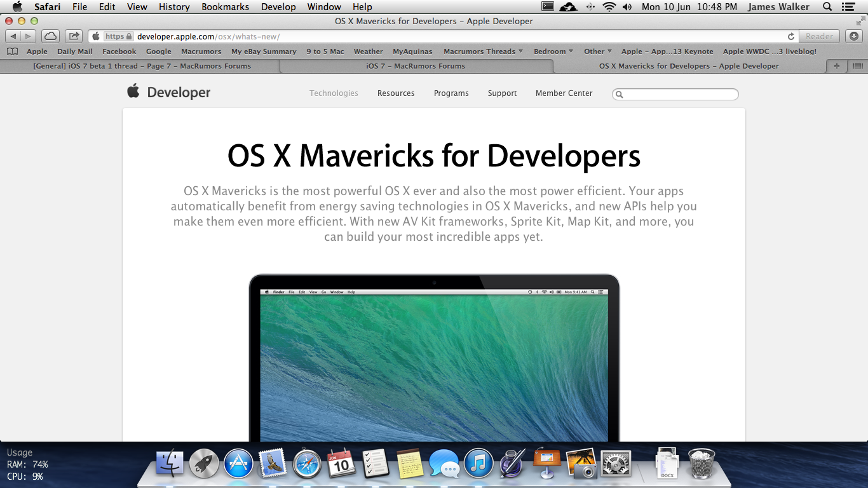Open Pages pen and ink icon in Dock
Screen dimensions: 868x488
pyautogui.click(x=513, y=463)
